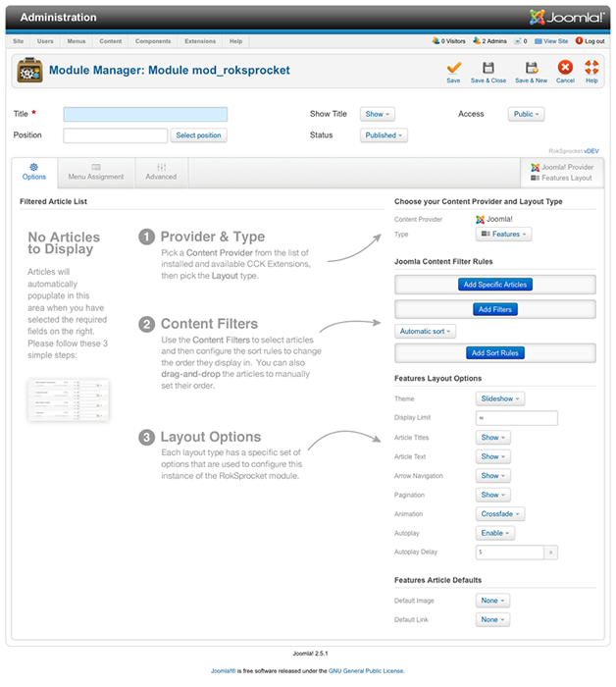
Task: Open the Default Link None dropdown
Action: coord(492,619)
